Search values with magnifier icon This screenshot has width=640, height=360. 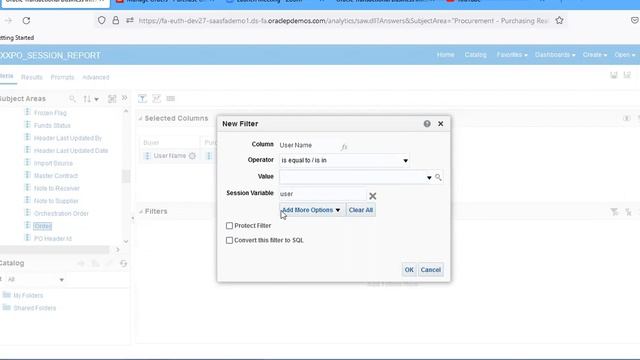click(438, 177)
